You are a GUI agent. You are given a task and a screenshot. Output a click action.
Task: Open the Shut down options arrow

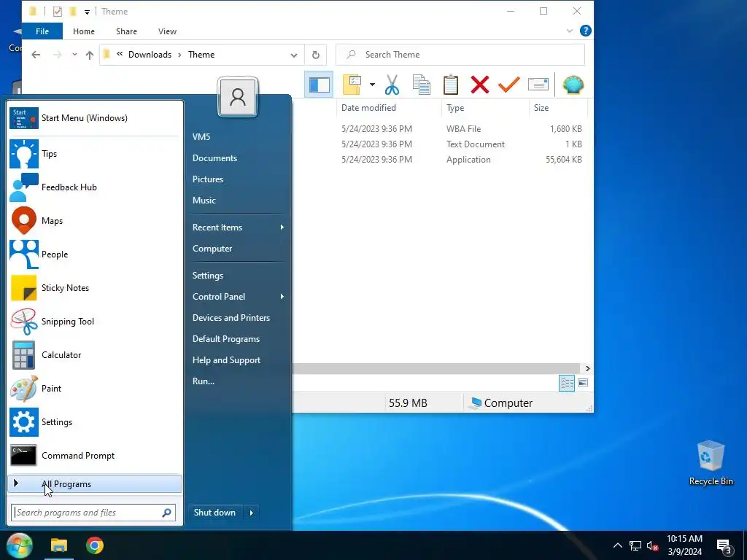[252, 513]
